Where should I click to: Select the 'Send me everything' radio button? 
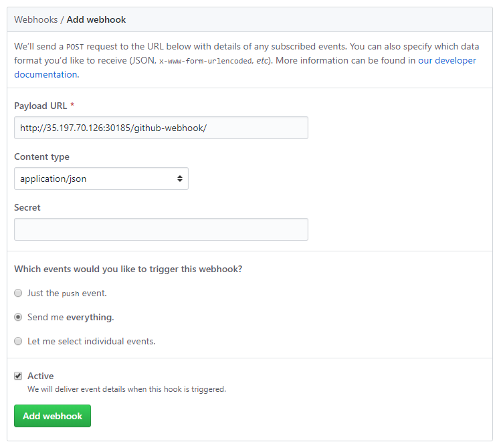pos(18,317)
